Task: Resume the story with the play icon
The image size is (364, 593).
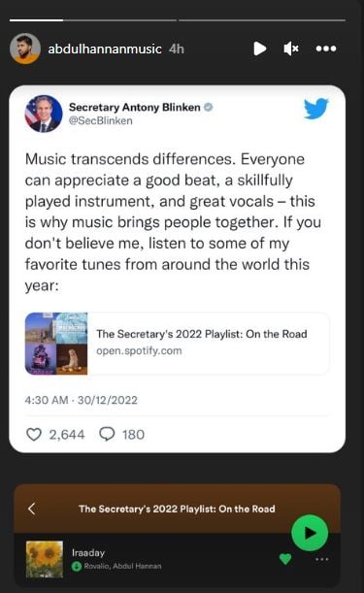Action: tap(259, 49)
